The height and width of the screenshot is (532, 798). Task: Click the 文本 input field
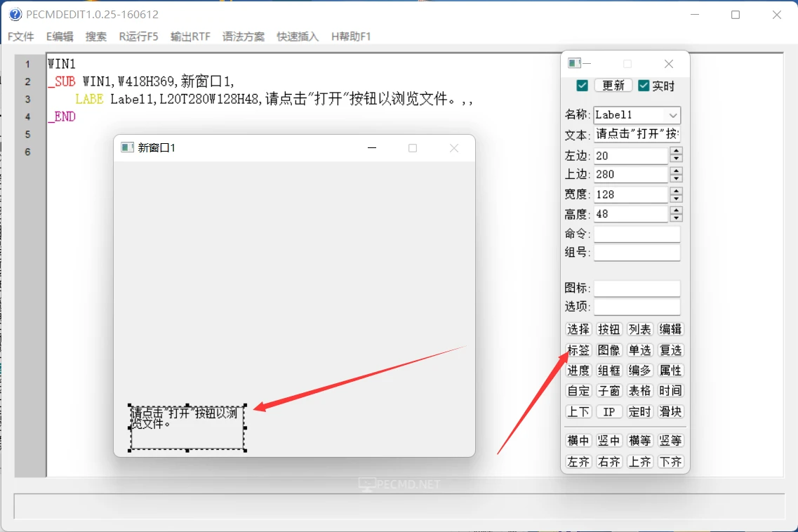point(637,134)
